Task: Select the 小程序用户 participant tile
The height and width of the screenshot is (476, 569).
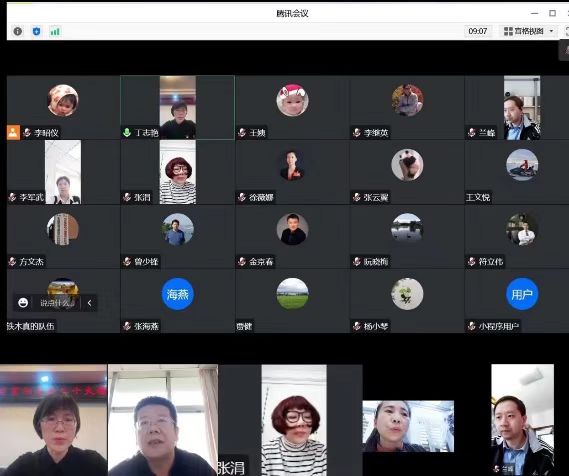Action: [x=517, y=301]
